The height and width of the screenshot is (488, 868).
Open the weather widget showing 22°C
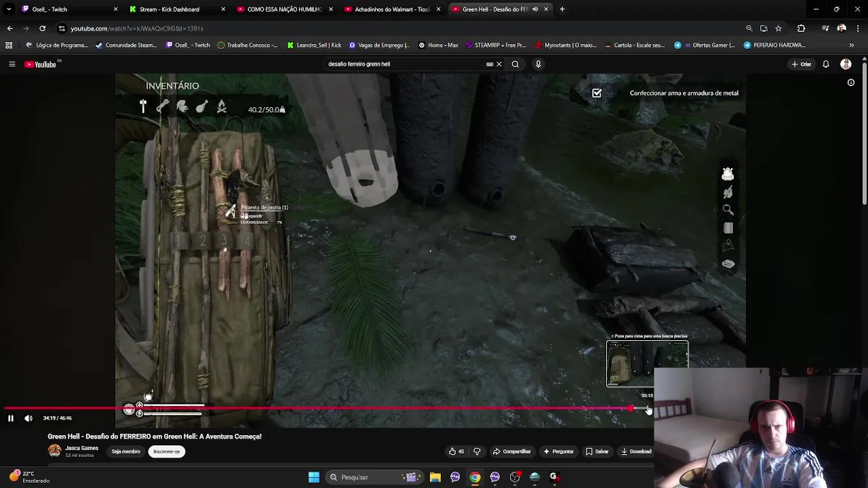pyautogui.click(x=30, y=477)
